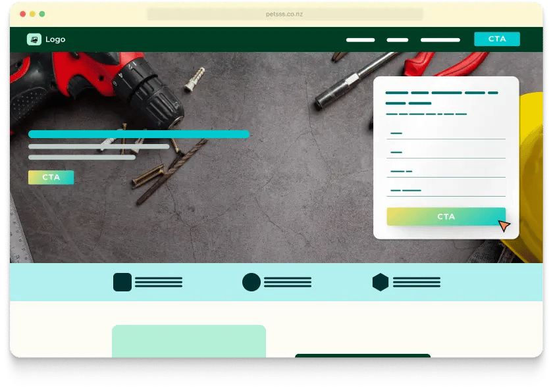The width and height of the screenshot is (553, 392).
Task: Click the third input field in the form card
Action: pos(446,171)
